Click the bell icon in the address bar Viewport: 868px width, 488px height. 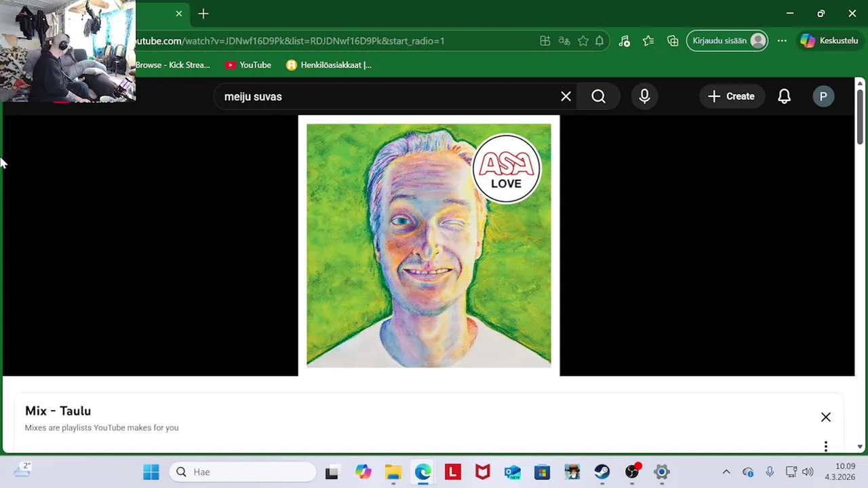point(599,41)
